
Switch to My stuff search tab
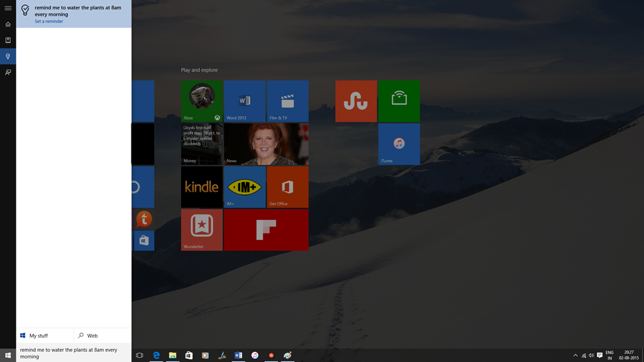pos(45,336)
